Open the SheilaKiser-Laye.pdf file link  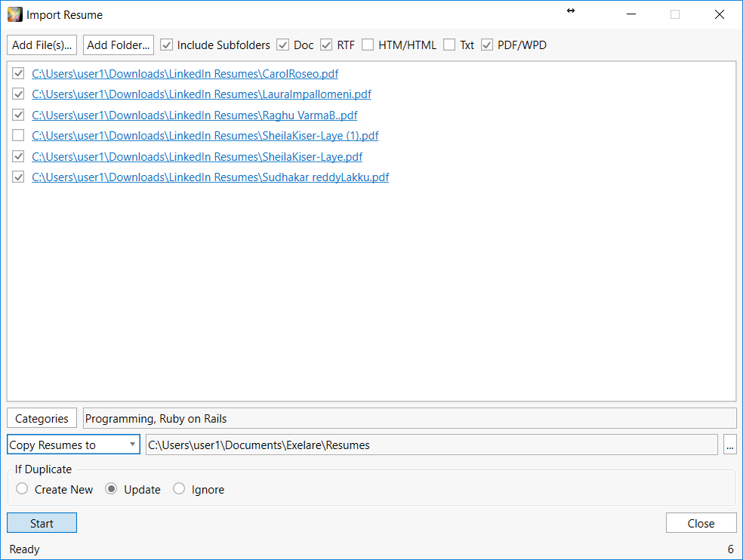197,157
